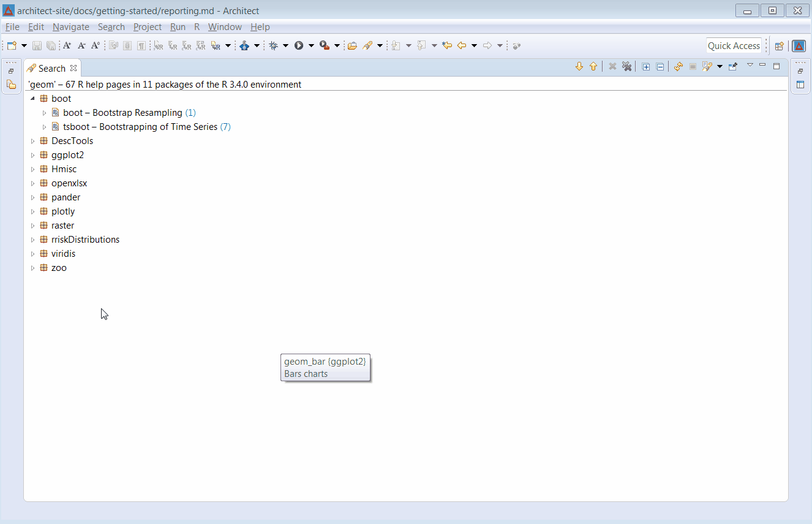Click the R console blue icon

click(244, 45)
